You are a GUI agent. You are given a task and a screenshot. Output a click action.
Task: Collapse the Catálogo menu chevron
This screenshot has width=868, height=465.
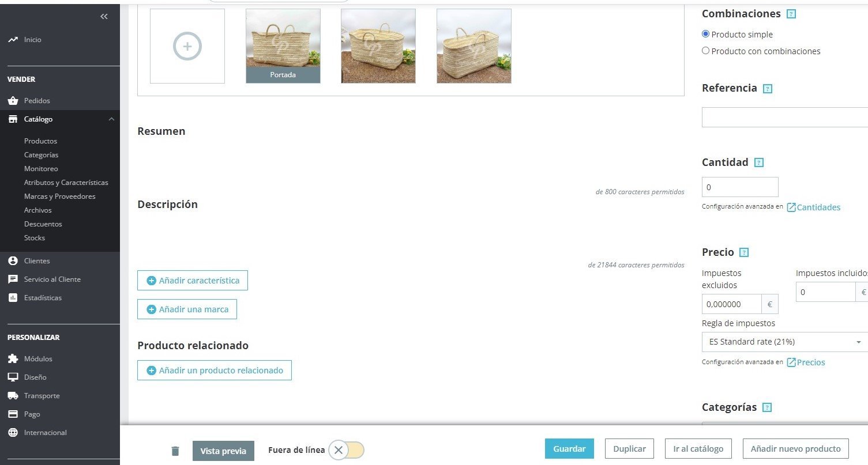point(111,119)
